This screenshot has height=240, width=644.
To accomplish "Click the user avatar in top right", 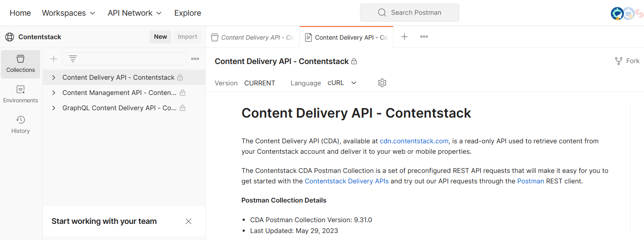I will [617, 14].
